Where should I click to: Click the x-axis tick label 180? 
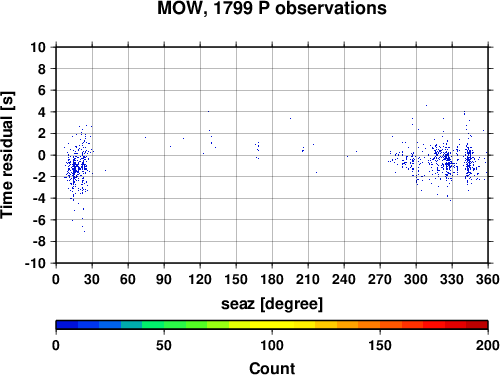[x=272, y=279]
